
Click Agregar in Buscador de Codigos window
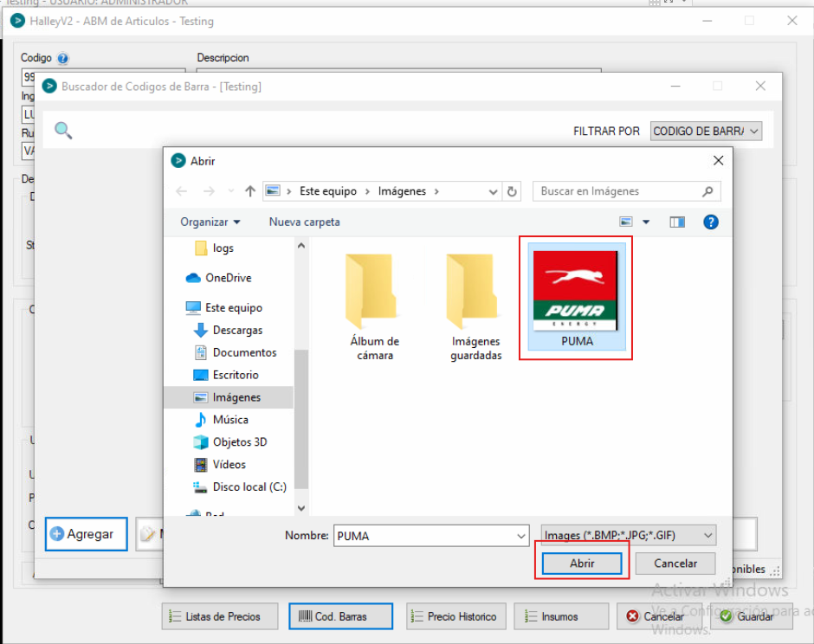tap(87, 534)
